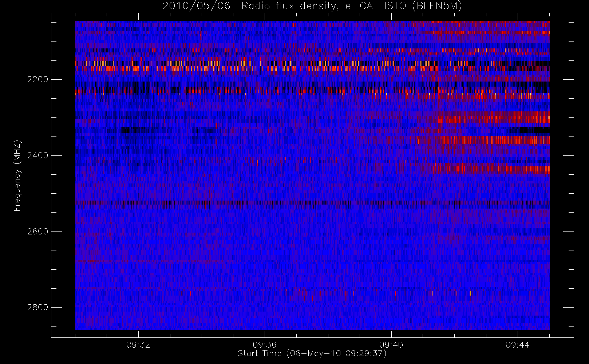Click the "Start Time (06-May-10 09:29:37)" axis label
The width and height of the screenshot is (589, 364).
pyautogui.click(x=312, y=353)
